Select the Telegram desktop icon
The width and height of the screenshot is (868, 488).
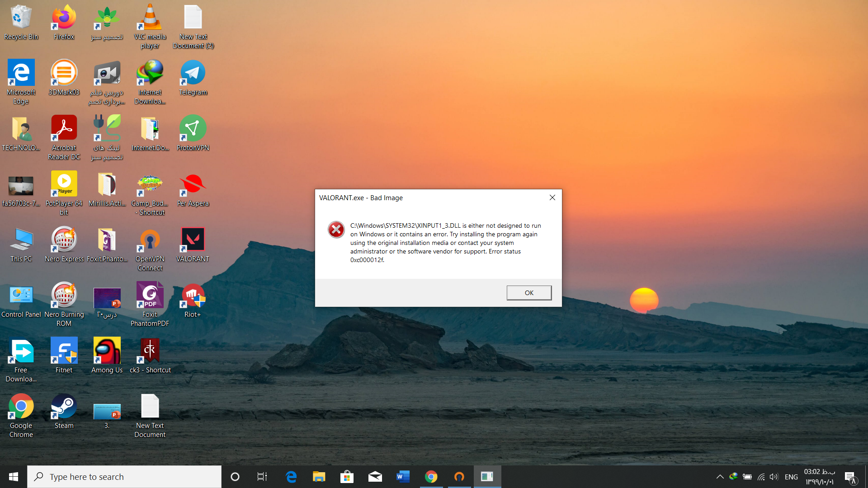click(193, 73)
